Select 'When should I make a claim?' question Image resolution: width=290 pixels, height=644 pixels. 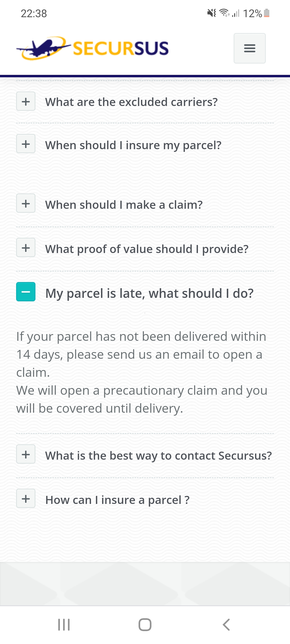124,205
